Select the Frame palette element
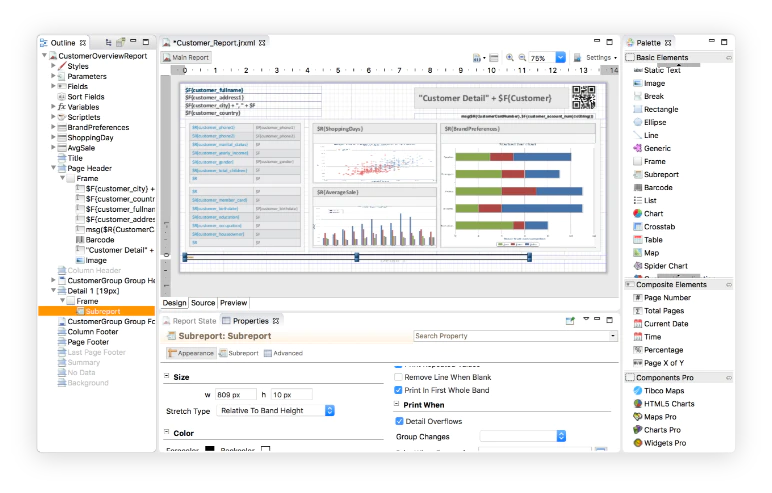772x493 pixels. [649, 162]
